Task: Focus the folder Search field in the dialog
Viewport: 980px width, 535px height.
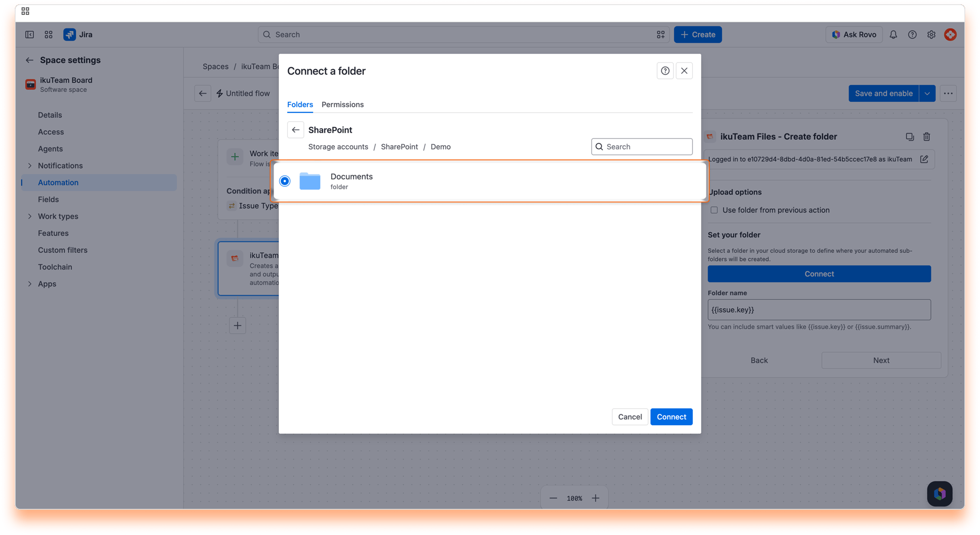Action: point(642,147)
